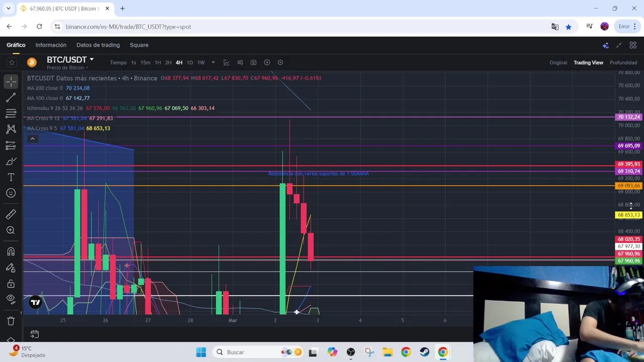Add BTC/USDT to favorites star

[12, 62]
